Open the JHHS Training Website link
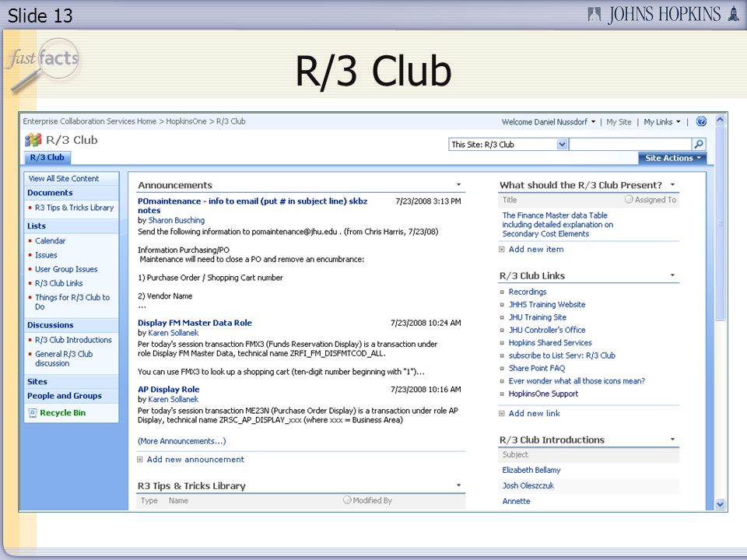The image size is (747, 560). [x=547, y=305]
